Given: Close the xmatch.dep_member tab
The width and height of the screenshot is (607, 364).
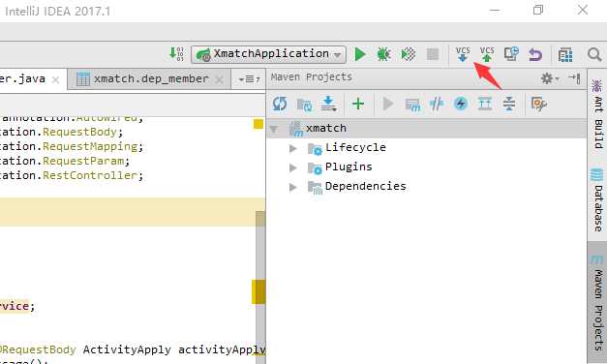Looking at the screenshot, I should (220, 79).
